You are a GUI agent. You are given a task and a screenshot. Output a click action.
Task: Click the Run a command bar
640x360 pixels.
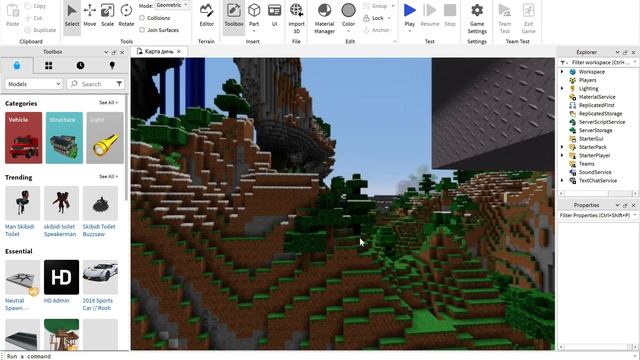pos(318,356)
